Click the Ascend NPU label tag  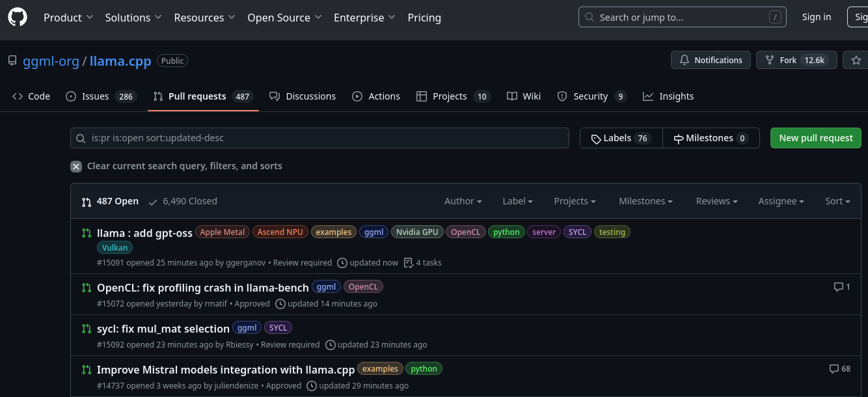click(x=280, y=232)
